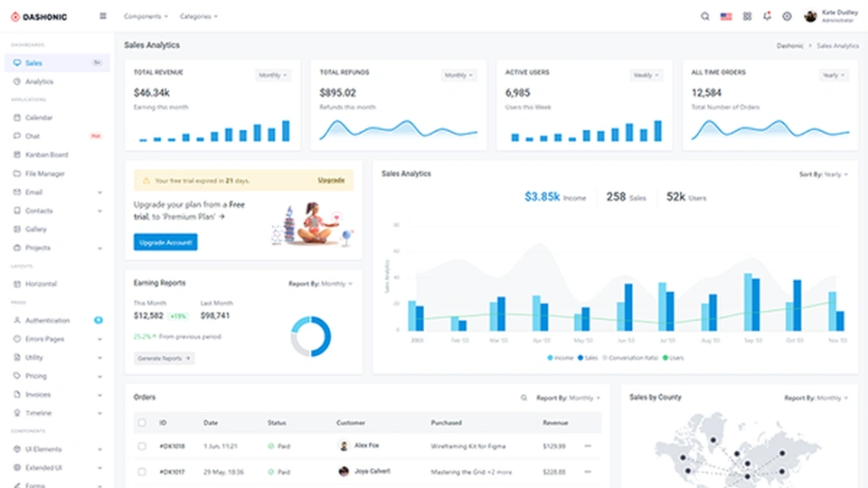868x488 pixels.
Task: Click the Upgrade Account! button
Action: (x=165, y=242)
